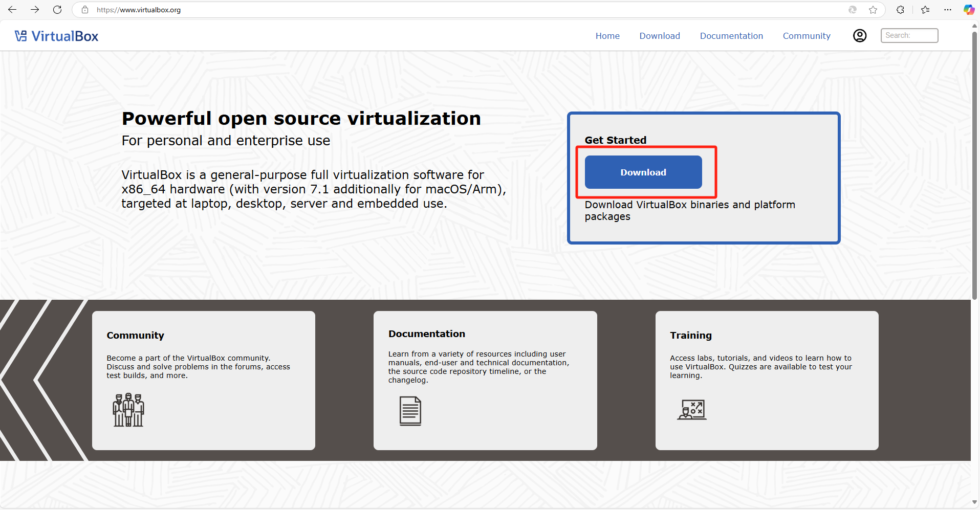Screen dimensions: 980x510
Task: Click 'Download VirtualBox binaries and platform packages' text
Action: 690,210
